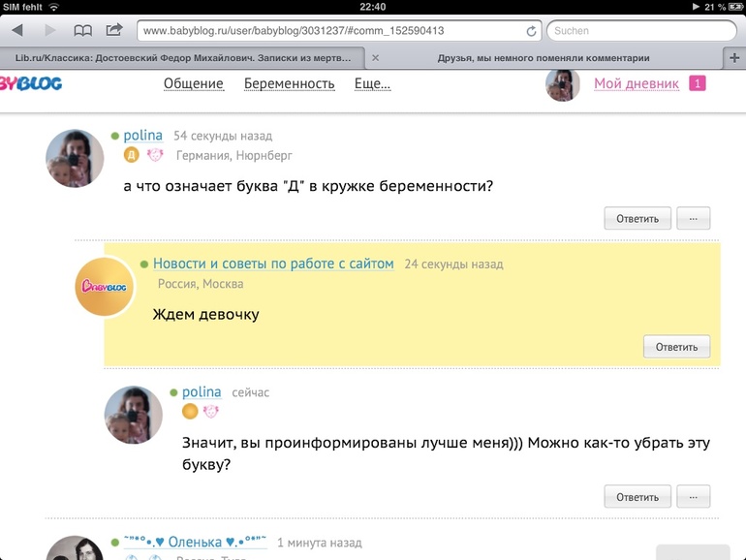The image size is (746, 560).
Task: Click the plain orange circle badge under polina
Action: [x=190, y=411]
